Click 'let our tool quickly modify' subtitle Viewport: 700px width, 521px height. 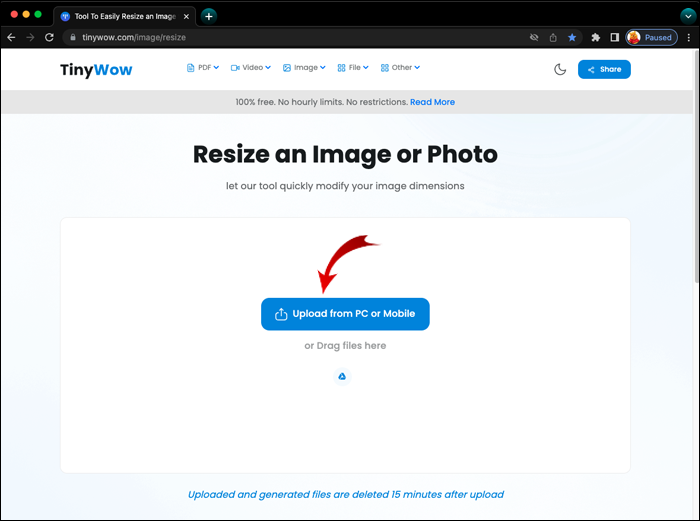[345, 186]
